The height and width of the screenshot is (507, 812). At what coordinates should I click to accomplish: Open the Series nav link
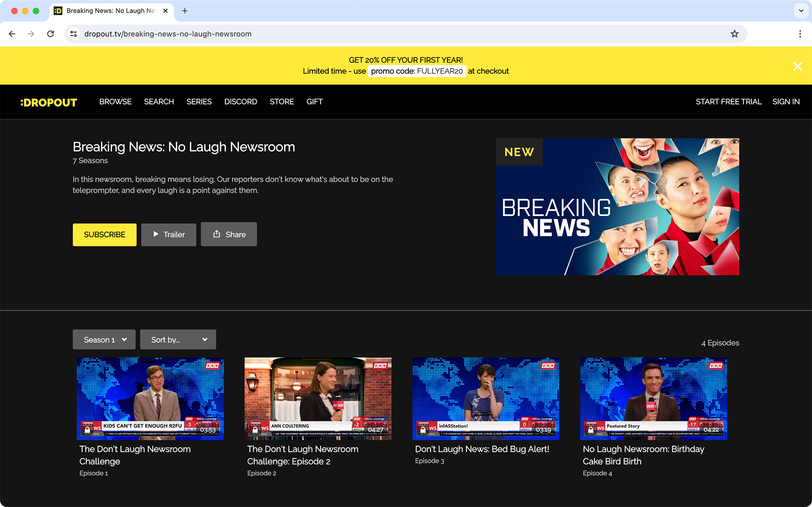click(x=199, y=102)
